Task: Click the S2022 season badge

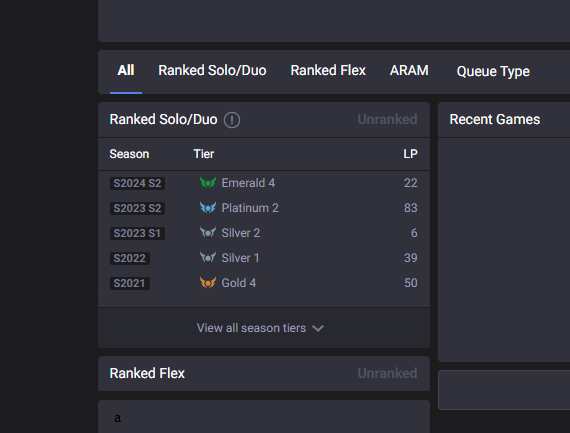Action: [130, 258]
